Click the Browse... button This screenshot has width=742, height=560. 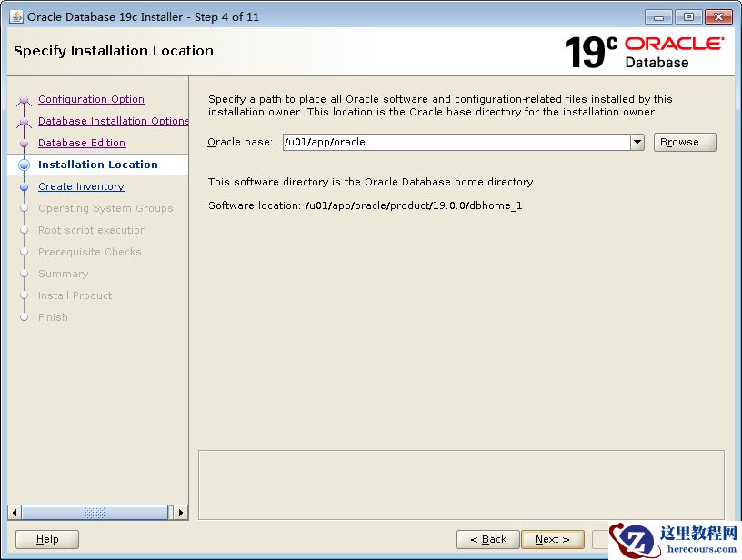685,142
